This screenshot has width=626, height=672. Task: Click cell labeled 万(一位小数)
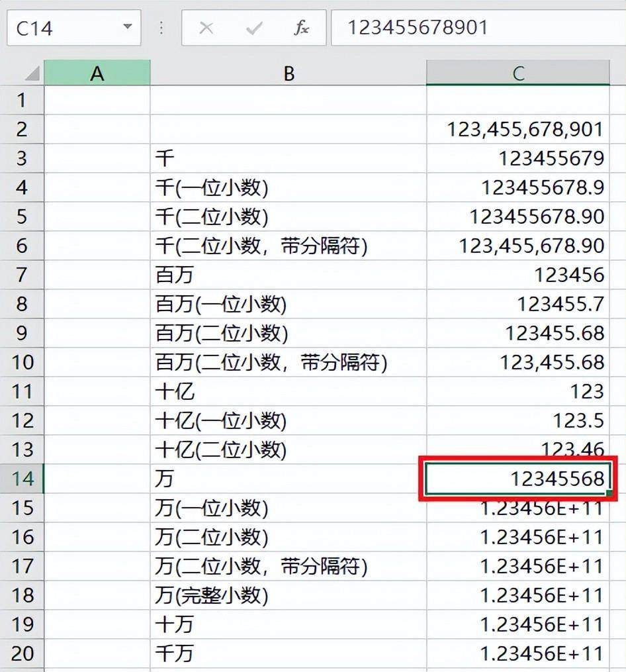[289, 508]
